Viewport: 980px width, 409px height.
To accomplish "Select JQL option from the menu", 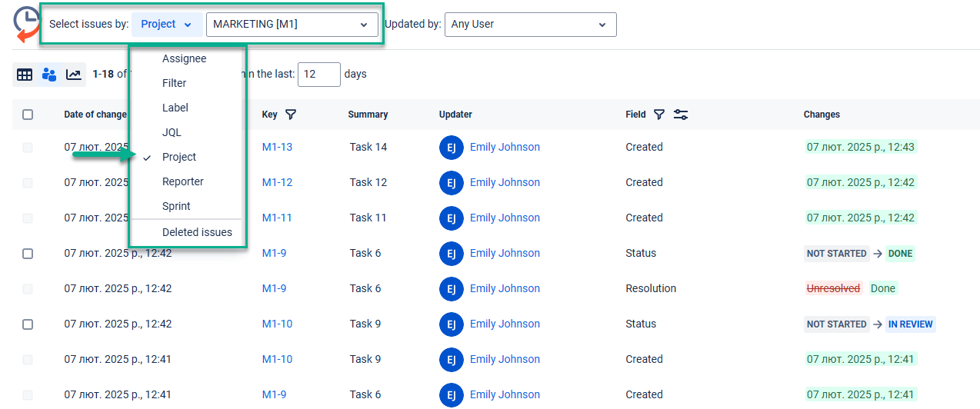I will point(172,132).
